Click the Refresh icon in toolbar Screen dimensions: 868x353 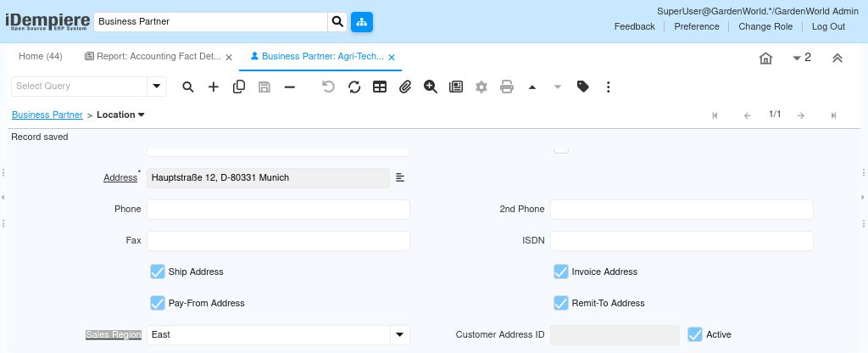[354, 87]
